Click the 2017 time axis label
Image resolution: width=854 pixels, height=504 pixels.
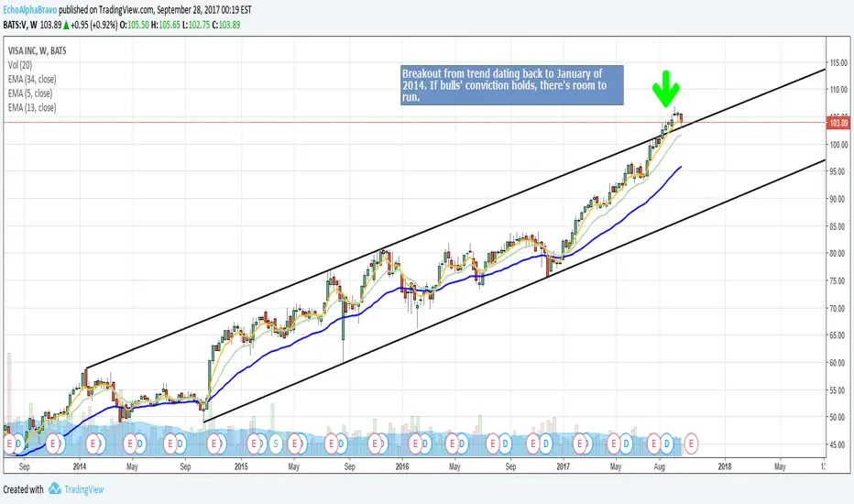tap(564, 466)
